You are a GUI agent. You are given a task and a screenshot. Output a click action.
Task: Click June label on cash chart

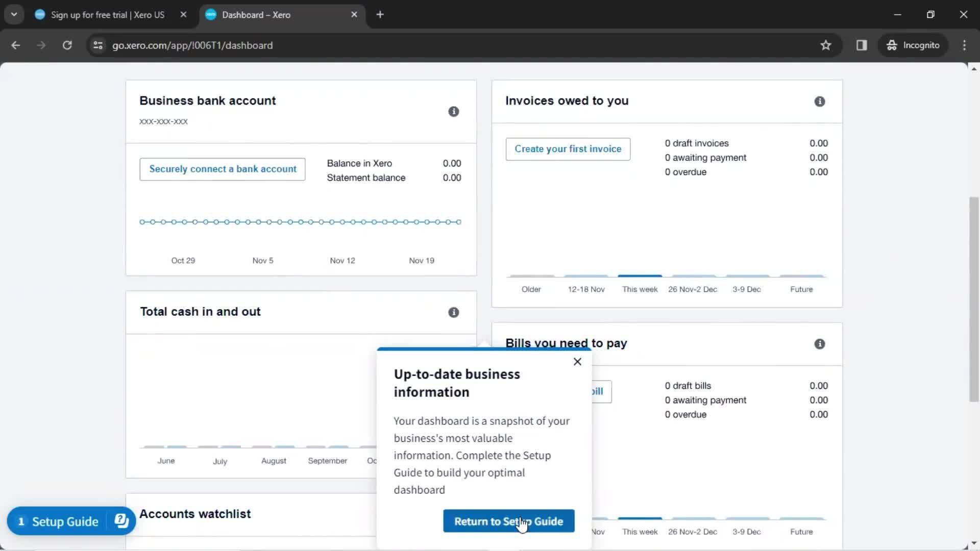(166, 461)
